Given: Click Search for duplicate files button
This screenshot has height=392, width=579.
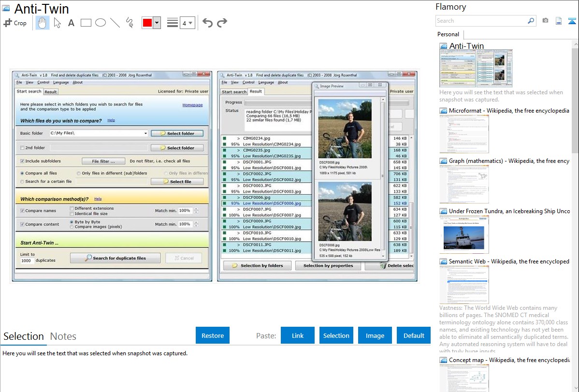Looking at the screenshot, I should coord(115,258).
